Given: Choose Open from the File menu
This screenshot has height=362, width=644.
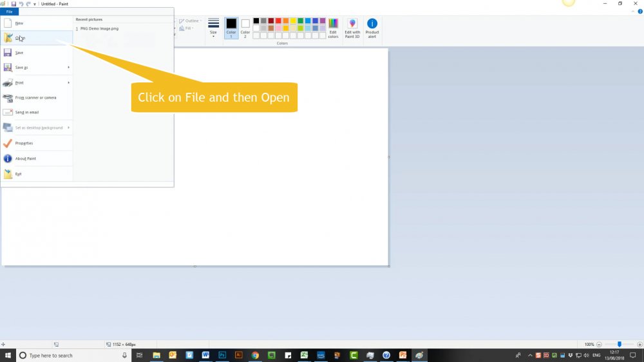Looking at the screenshot, I should (x=37, y=38).
